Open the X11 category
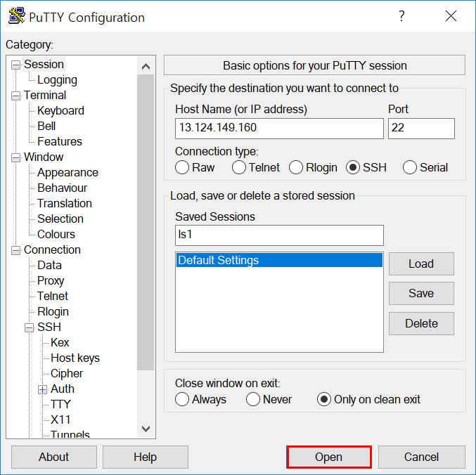Screen dimensions: 476x475 pyautogui.click(x=60, y=420)
